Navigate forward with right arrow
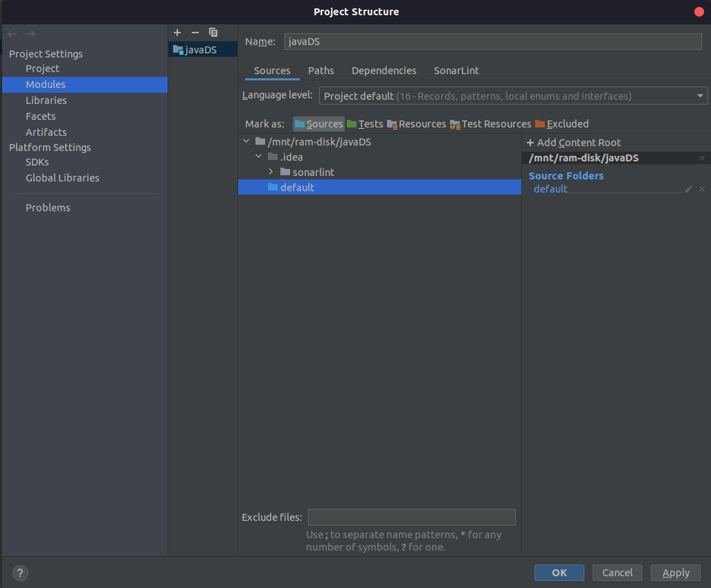 tap(31, 34)
